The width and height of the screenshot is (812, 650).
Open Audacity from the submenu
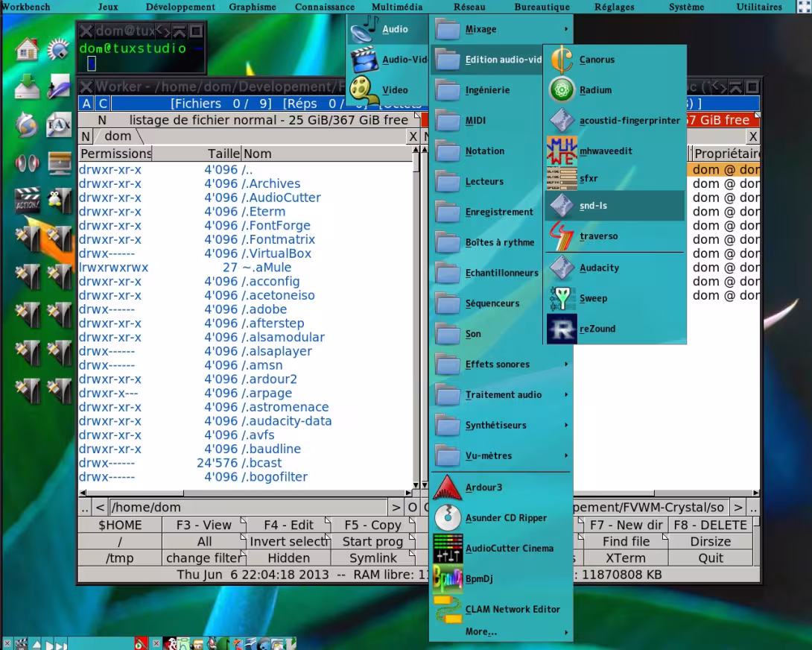pyautogui.click(x=615, y=268)
